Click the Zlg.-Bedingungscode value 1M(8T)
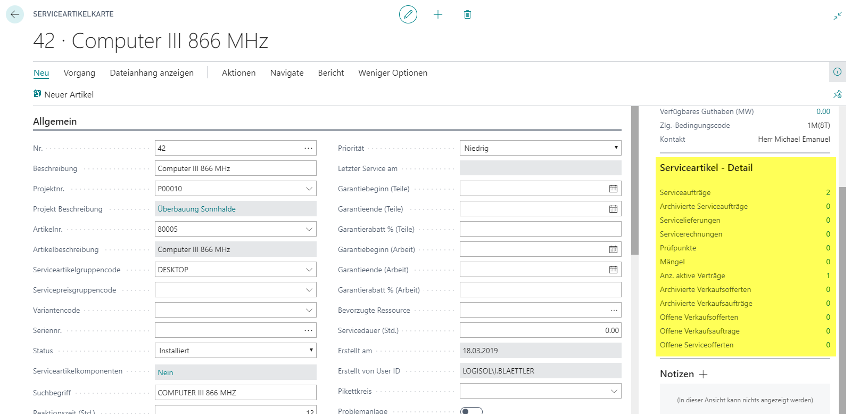868x414 pixels. (x=819, y=125)
